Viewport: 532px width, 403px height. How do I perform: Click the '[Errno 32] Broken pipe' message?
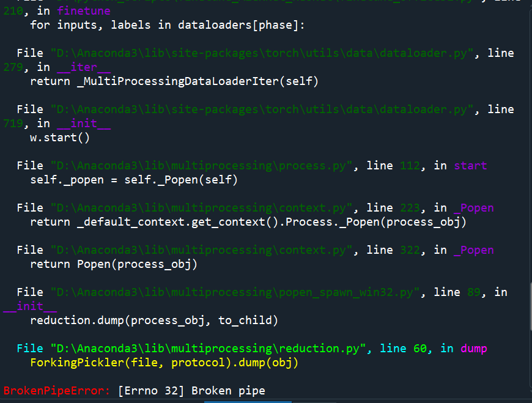(x=191, y=391)
